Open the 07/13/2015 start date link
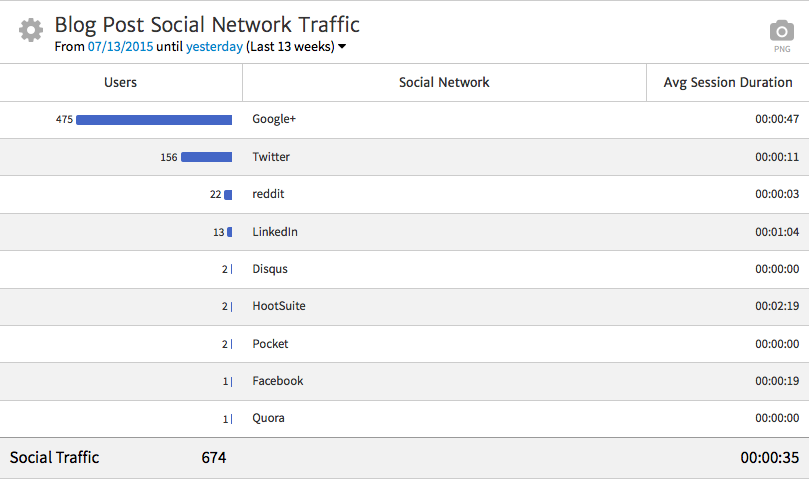Viewport: 809px width, 479px height. (119, 47)
